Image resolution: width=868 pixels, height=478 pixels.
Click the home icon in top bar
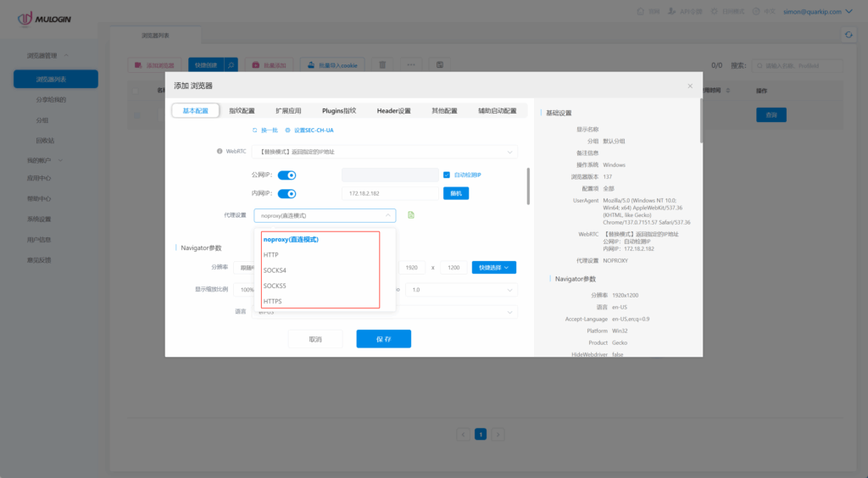click(641, 11)
